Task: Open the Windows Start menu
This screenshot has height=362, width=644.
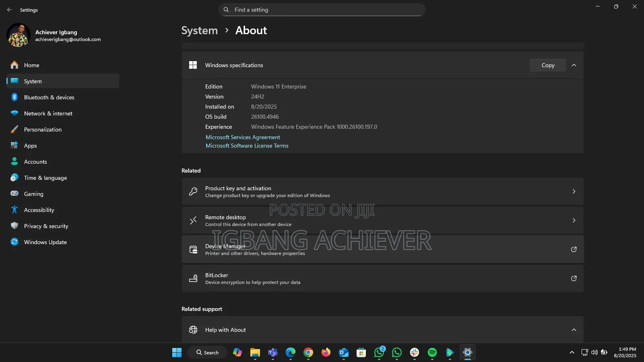Action: pos(177,353)
